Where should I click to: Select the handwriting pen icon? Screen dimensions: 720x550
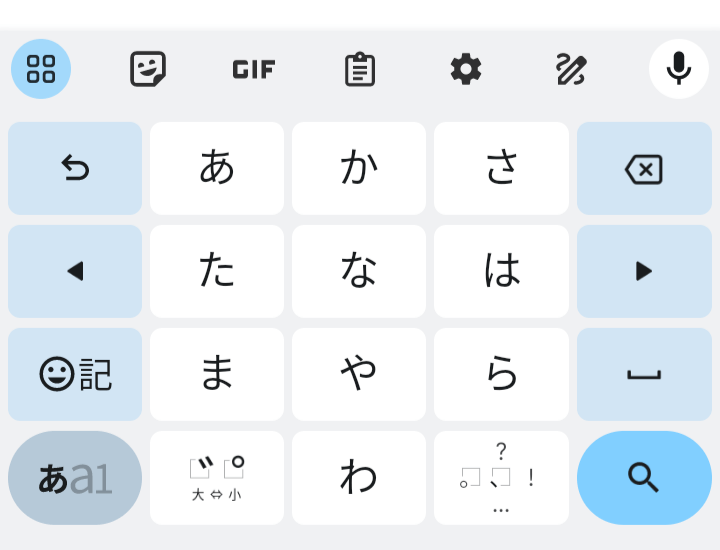click(x=571, y=69)
